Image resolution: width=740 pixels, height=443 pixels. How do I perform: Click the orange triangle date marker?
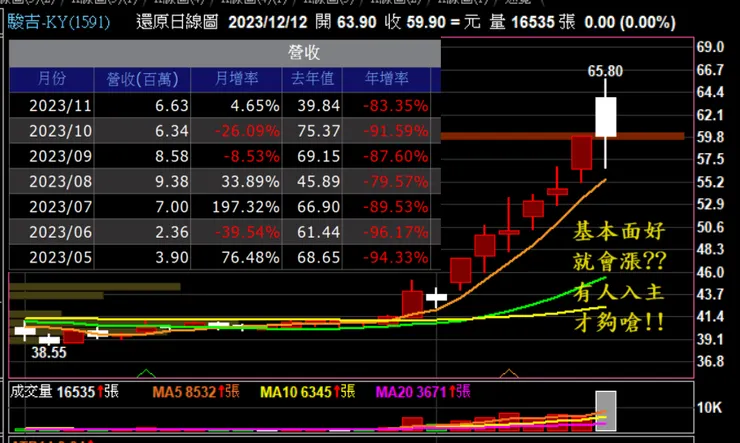point(509,373)
